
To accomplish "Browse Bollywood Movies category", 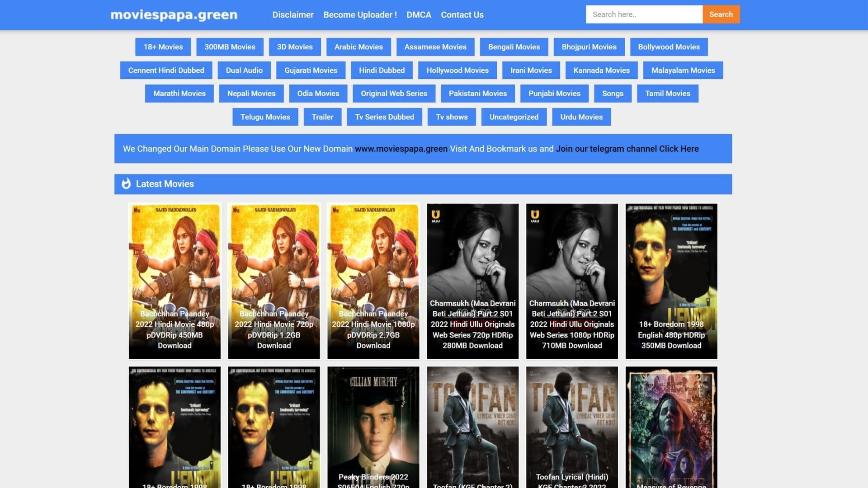I will click(x=669, y=47).
